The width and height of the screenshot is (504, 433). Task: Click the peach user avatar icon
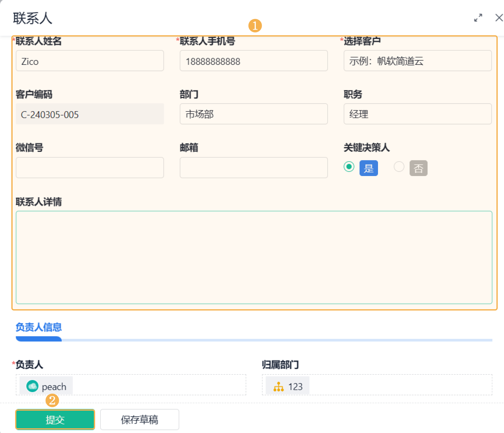(x=32, y=386)
